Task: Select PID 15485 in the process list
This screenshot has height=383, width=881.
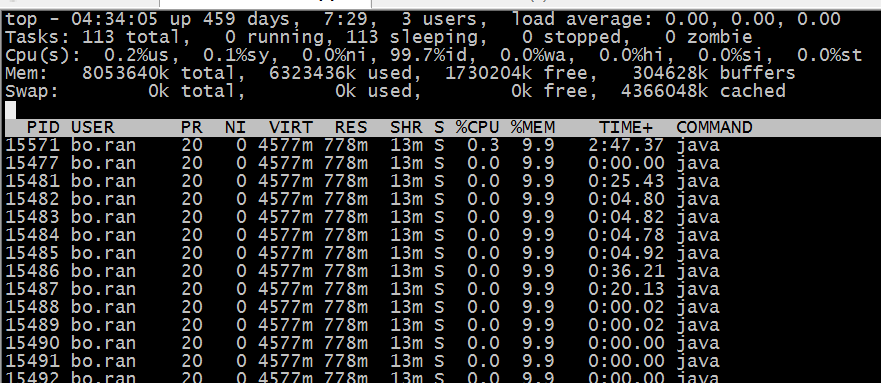Action: [33, 253]
